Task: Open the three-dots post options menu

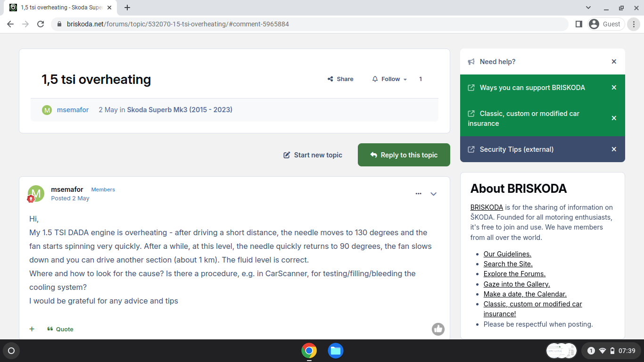Action: click(x=418, y=194)
